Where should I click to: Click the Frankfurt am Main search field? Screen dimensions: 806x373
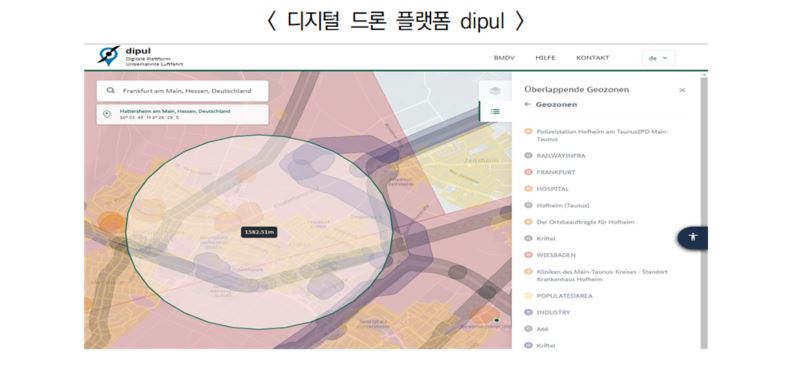coord(182,91)
